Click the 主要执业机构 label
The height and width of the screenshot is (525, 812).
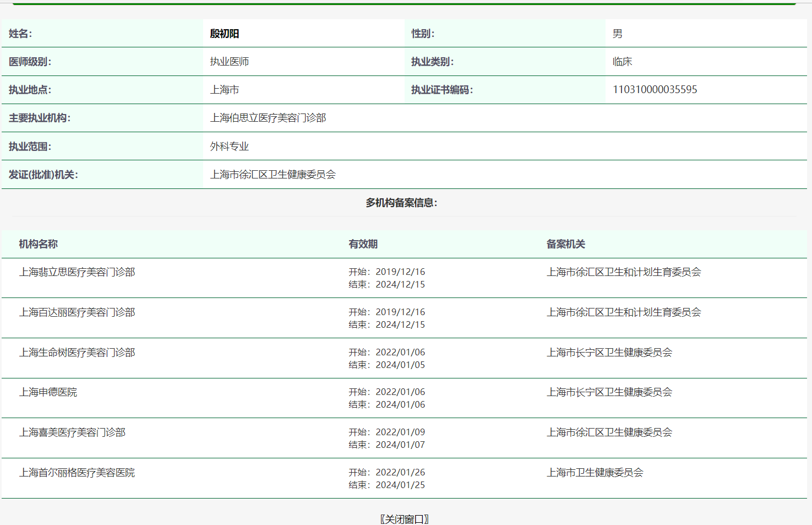40,118
